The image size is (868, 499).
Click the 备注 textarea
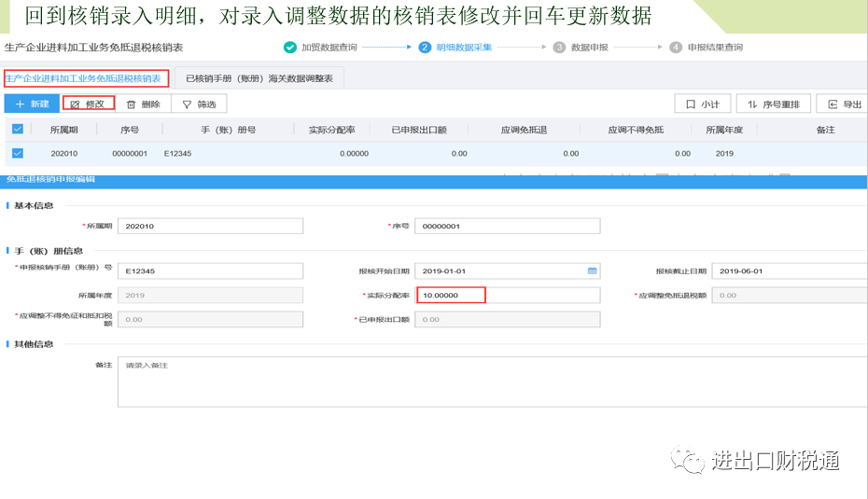coord(493,381)
